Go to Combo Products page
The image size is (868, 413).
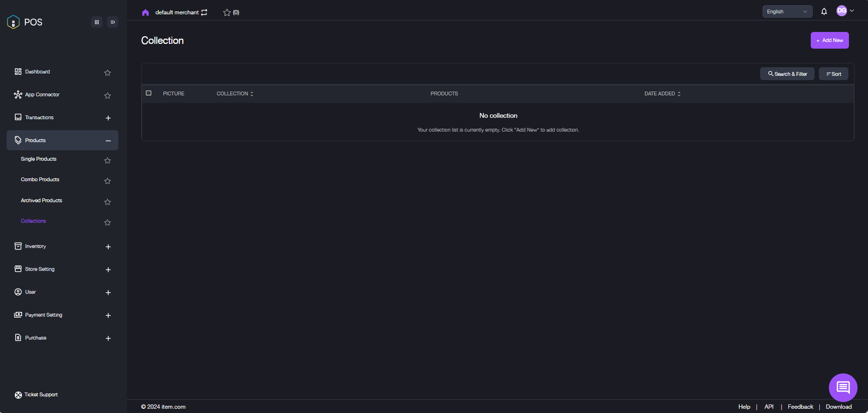coord(40,180)
